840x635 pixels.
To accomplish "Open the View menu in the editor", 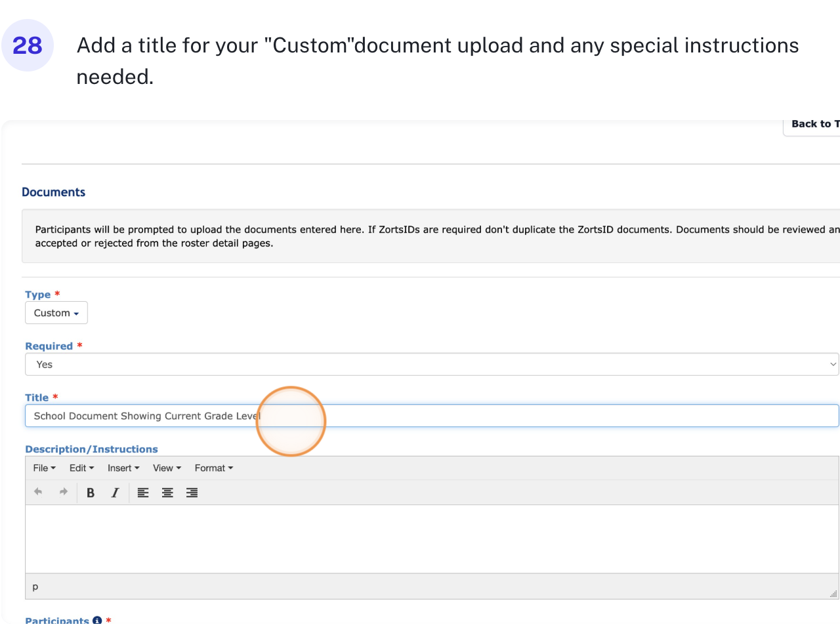I will (x=167, y=468).
